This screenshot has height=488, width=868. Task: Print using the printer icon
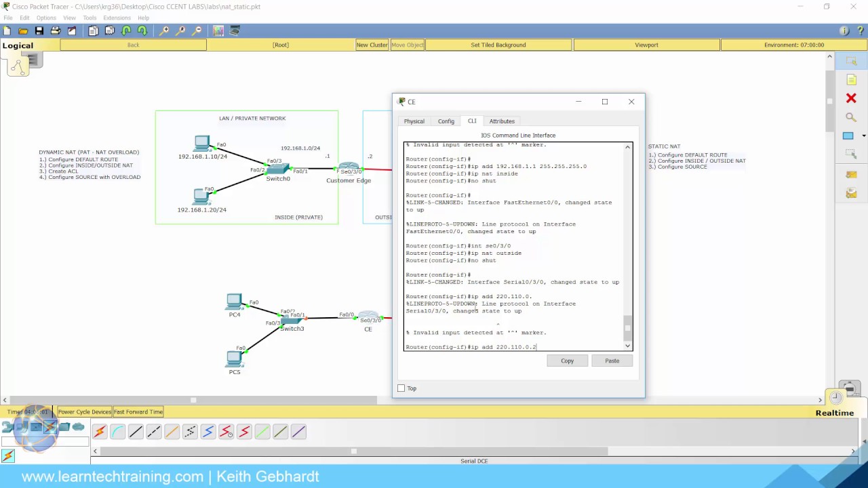pyautogui.click(x=56, y=30)
